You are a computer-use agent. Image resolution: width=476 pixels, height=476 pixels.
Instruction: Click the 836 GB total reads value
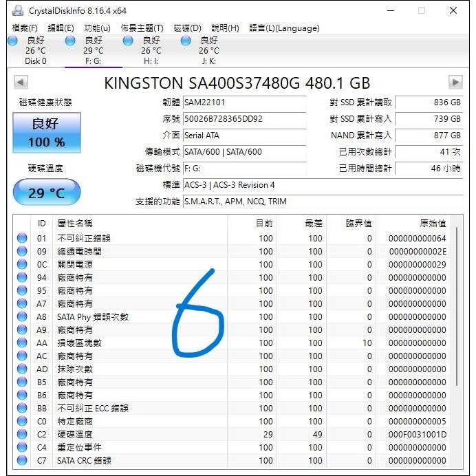tap(429, 102)
